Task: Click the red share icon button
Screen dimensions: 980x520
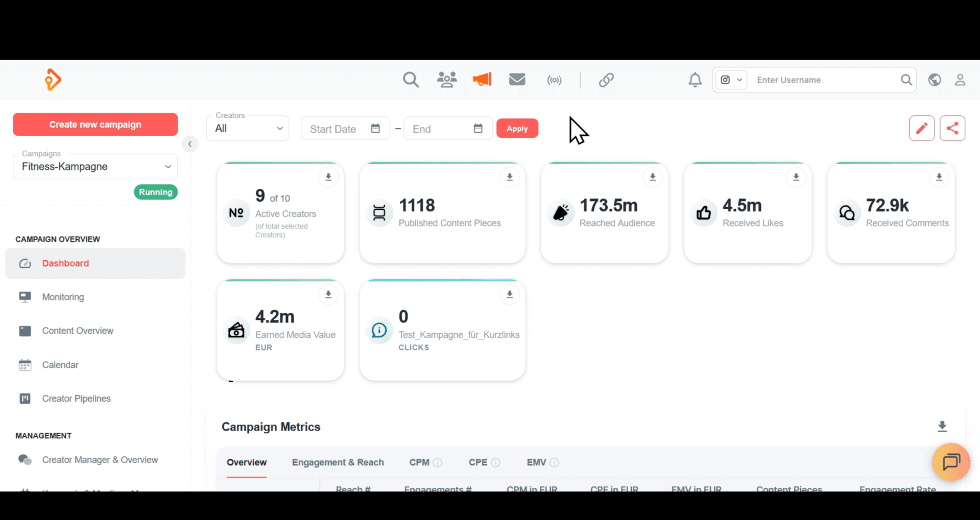Action: pyautogui.click(x=952, y=128)
